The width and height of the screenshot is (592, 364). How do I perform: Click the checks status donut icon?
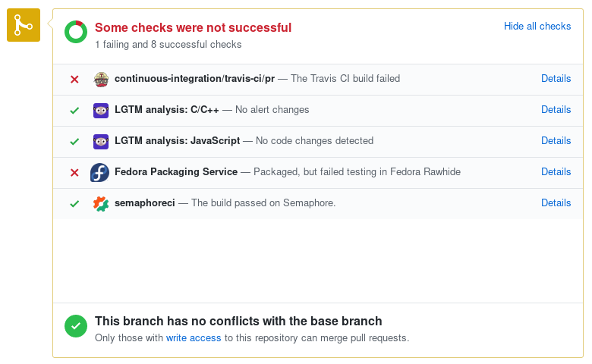point(76,32)
